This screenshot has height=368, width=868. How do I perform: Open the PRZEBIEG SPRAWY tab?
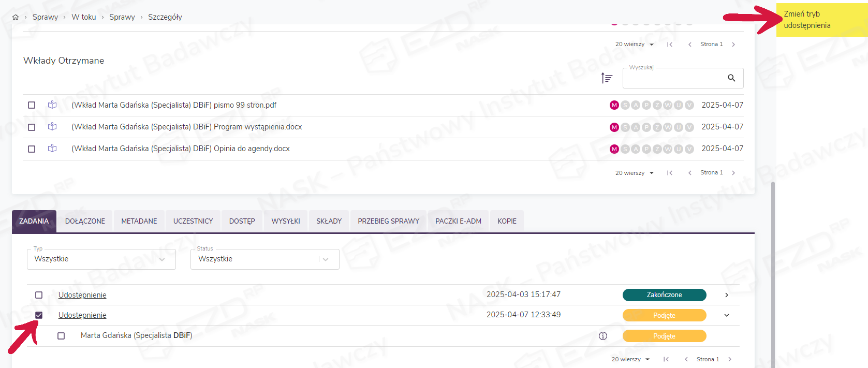[388, 221]
